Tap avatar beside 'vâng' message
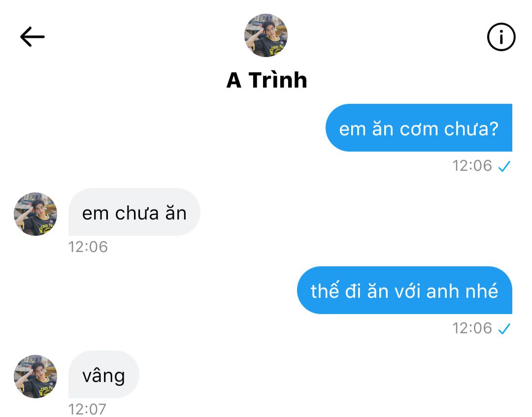 pos(35,376)
